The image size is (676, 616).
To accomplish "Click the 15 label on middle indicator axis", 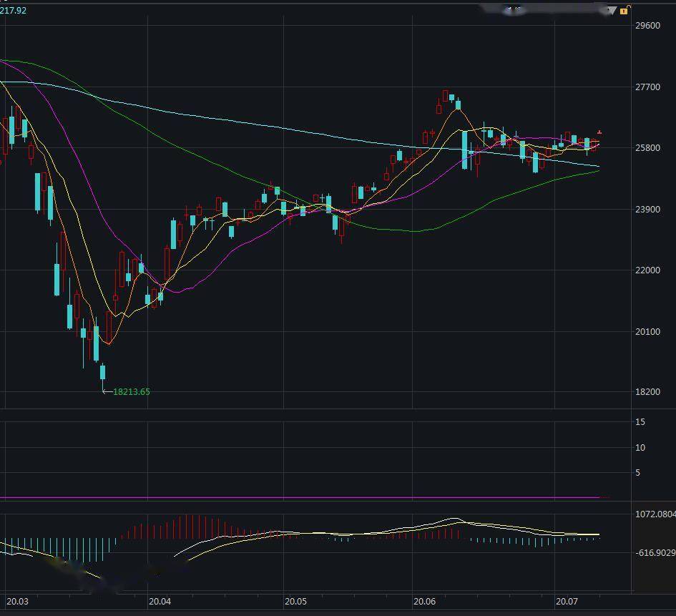I will pyautogui.click(x=640, y=422).
